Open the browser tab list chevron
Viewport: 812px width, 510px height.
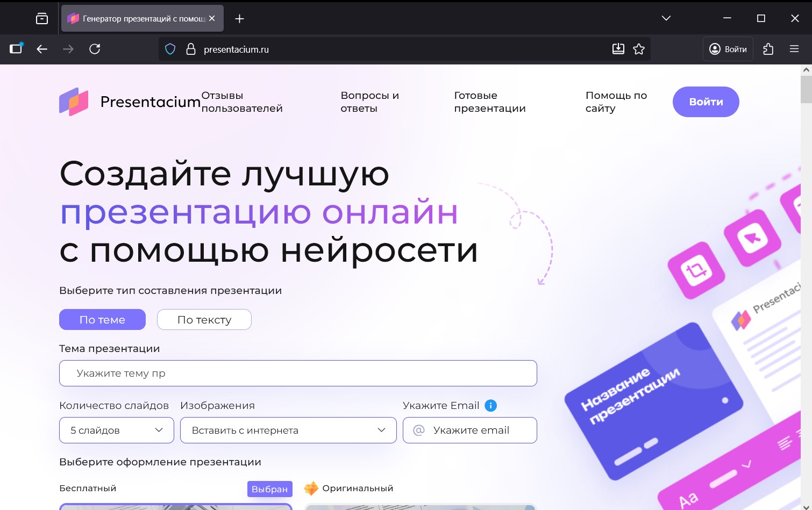pyautogui.click(x=665, y=18)
